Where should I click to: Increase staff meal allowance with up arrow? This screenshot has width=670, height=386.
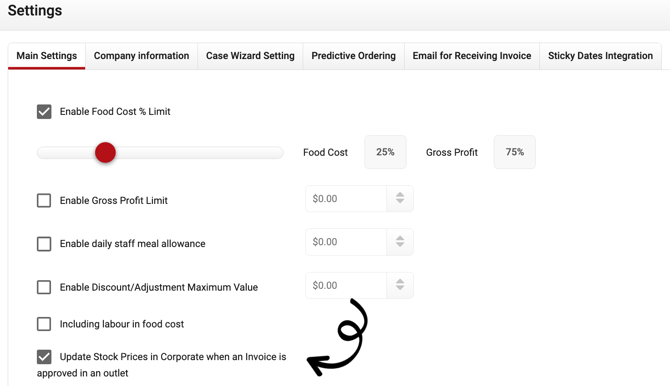point(400,238)
